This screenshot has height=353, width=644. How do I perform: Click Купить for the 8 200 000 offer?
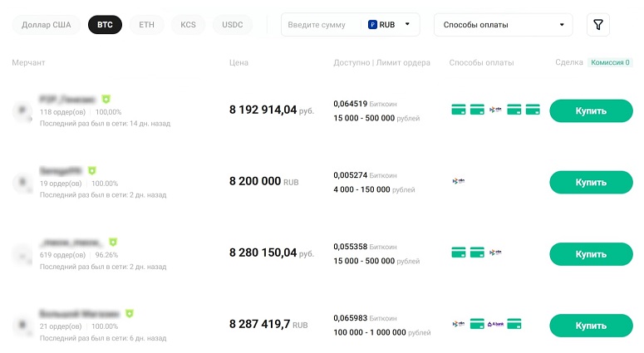click(x=591, y=182)
